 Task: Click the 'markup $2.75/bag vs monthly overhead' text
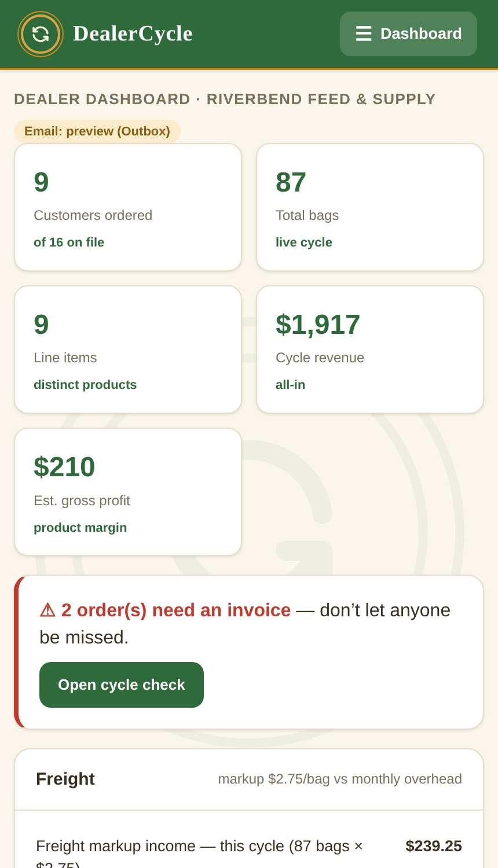[x=340, y=779]
